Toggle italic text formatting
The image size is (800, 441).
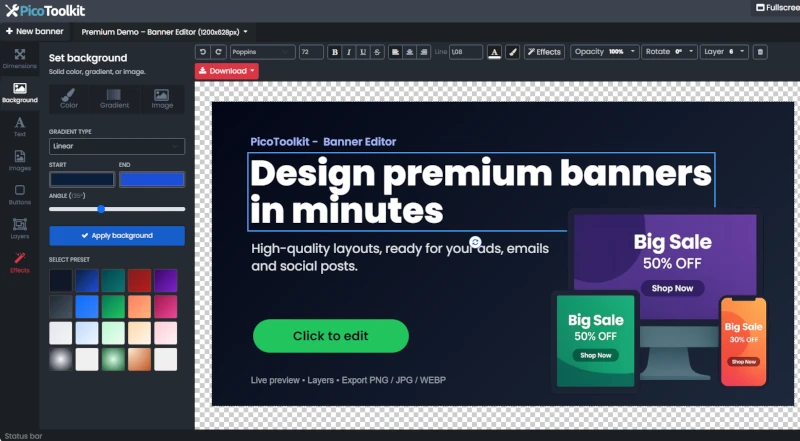(348, 52)
